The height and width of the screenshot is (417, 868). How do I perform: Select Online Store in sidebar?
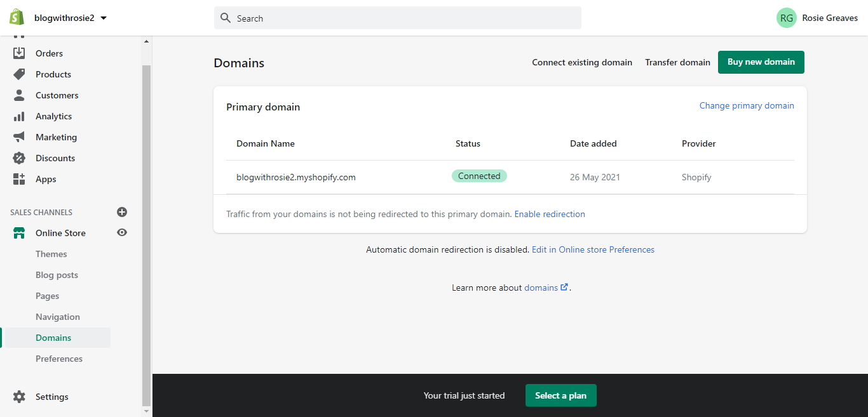tap(60, 233)
